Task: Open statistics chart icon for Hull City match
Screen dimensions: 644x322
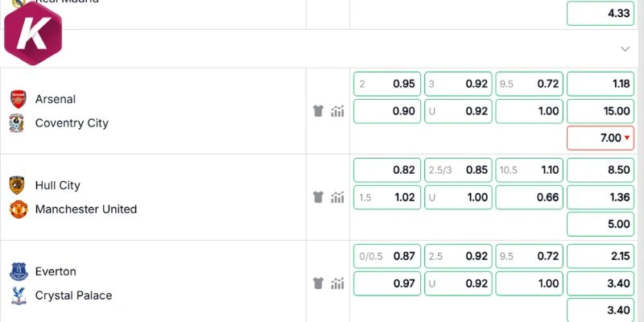Action: pos(337,197)
